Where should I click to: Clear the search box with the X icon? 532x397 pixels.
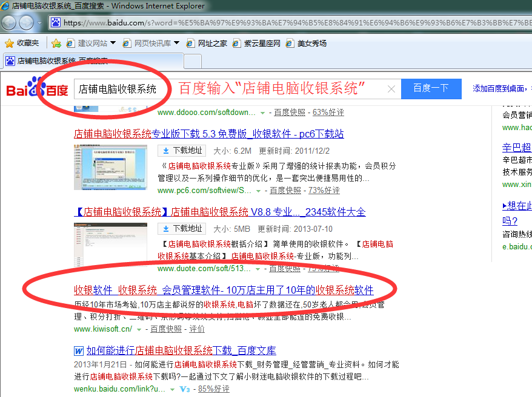click(x=391, y=89)
